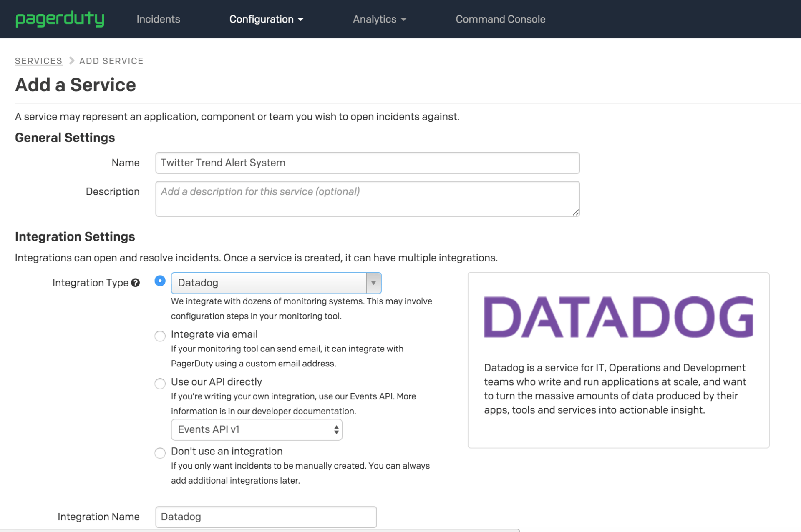
Task: Open the Datadog integration type dropdown
Action: click(x=276, y=283)
